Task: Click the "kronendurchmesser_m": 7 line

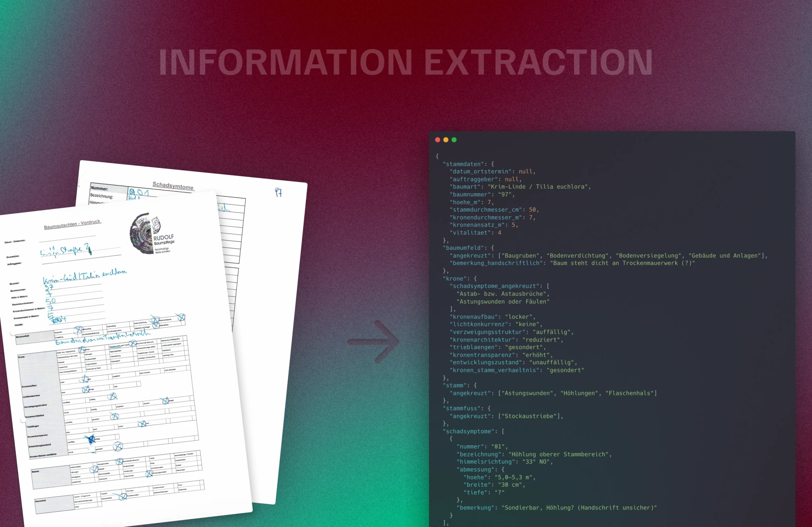Action: point(492,217)
